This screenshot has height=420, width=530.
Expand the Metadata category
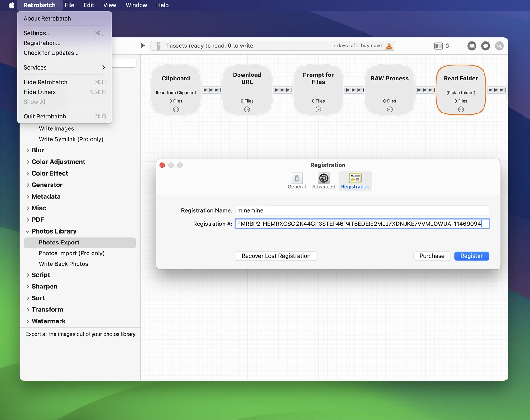(x=28, y=196)
